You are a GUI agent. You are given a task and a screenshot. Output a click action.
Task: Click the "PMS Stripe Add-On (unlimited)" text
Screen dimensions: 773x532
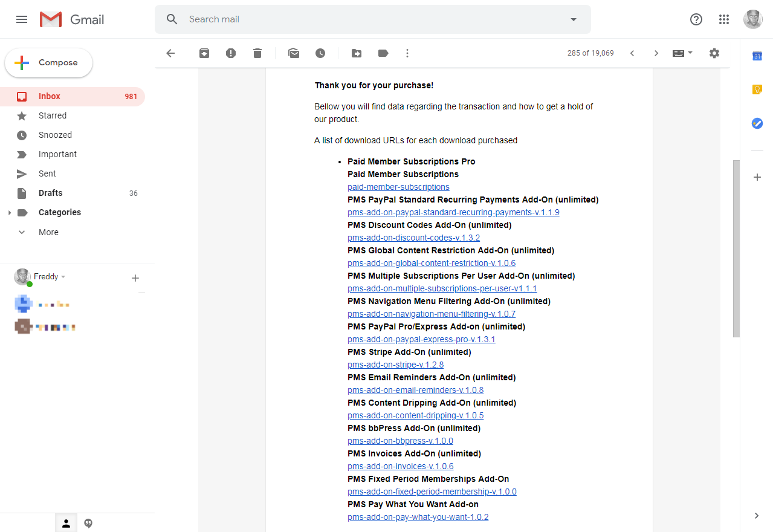(x=409, y=352)
